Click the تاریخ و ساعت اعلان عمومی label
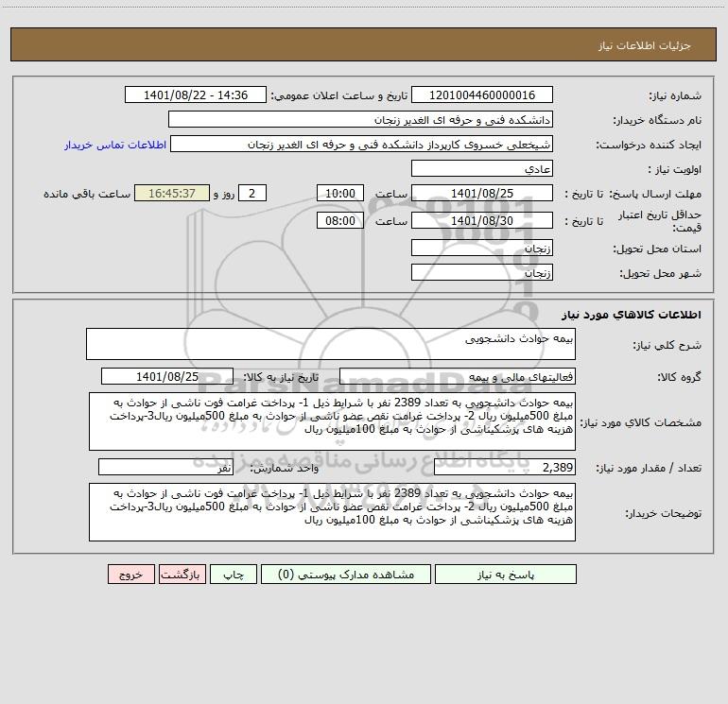This screenshot has height=704, width=728. click(338, 95)
